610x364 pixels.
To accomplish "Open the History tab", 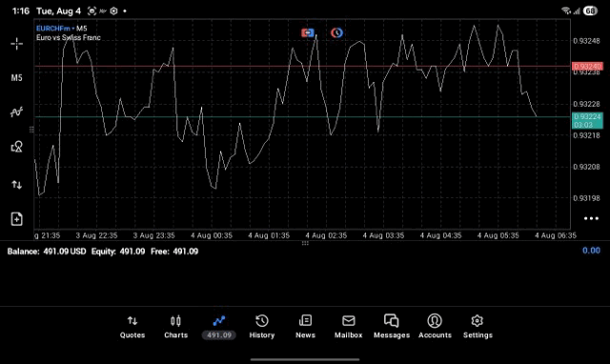I will (262, 327).
